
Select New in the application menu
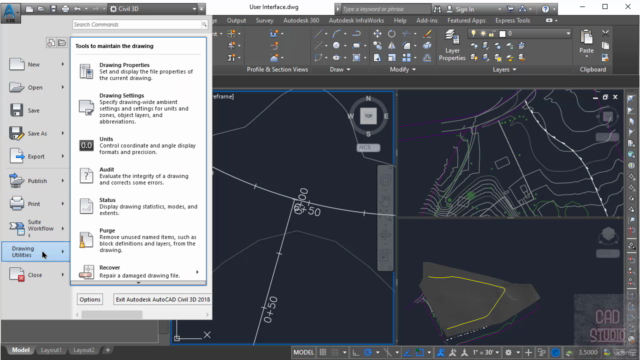pos(37,64)
